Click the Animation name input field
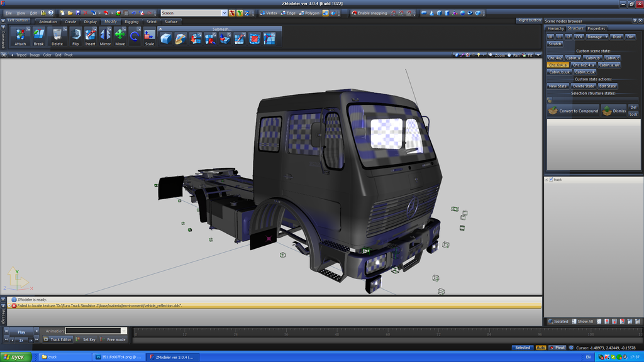This screenshot has width=644, height=362. [93, 331]
